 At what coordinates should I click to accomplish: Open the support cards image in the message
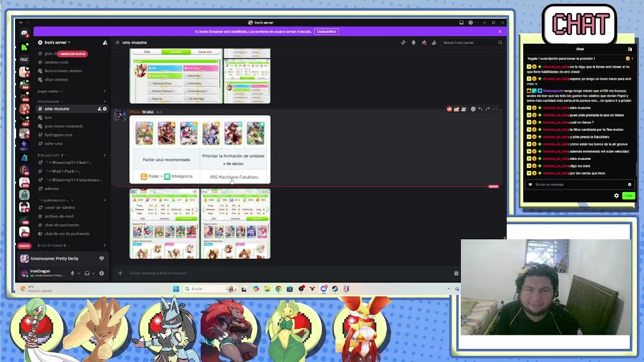point(200,150)
